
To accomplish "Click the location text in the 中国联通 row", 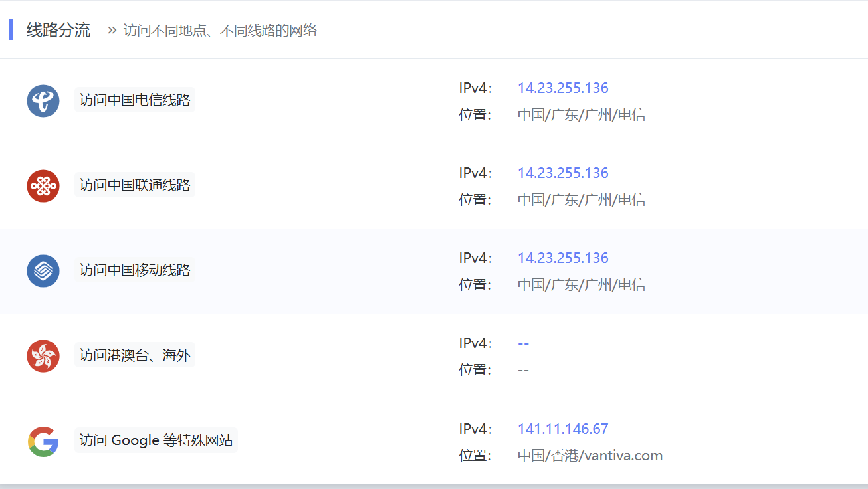I will [x=582, y=200].
